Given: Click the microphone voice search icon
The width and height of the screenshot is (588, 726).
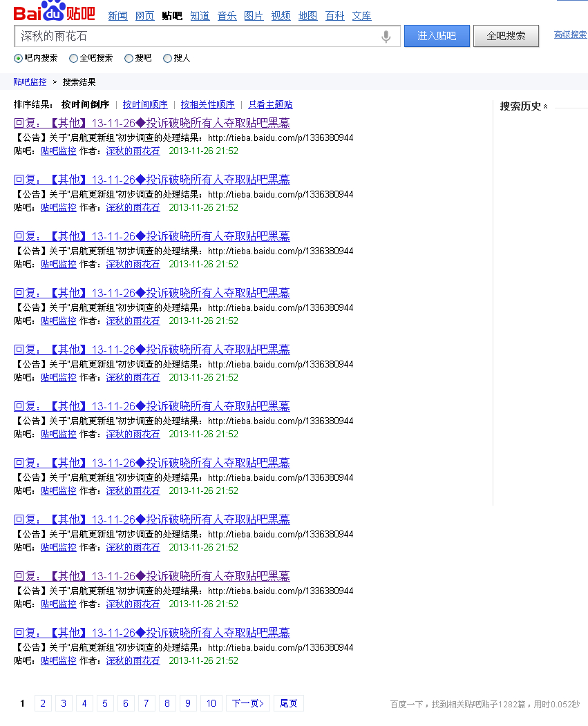Looking at the screenshot, I should 386,36.
